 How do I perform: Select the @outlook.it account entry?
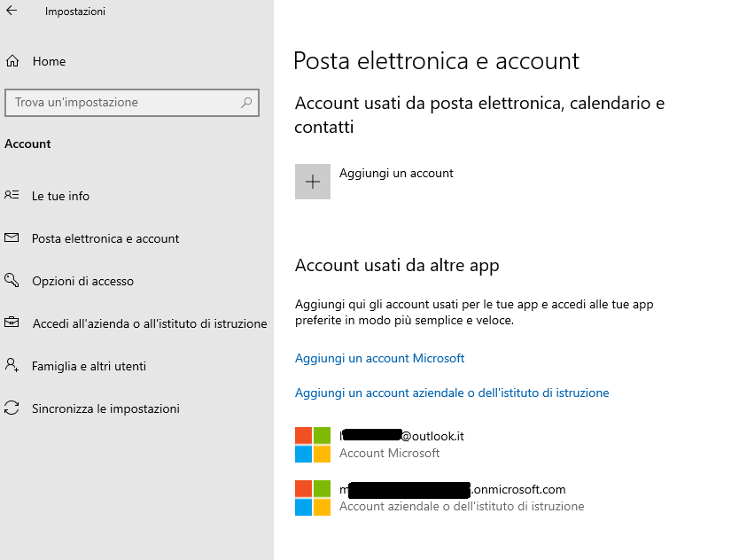point(379,445)
